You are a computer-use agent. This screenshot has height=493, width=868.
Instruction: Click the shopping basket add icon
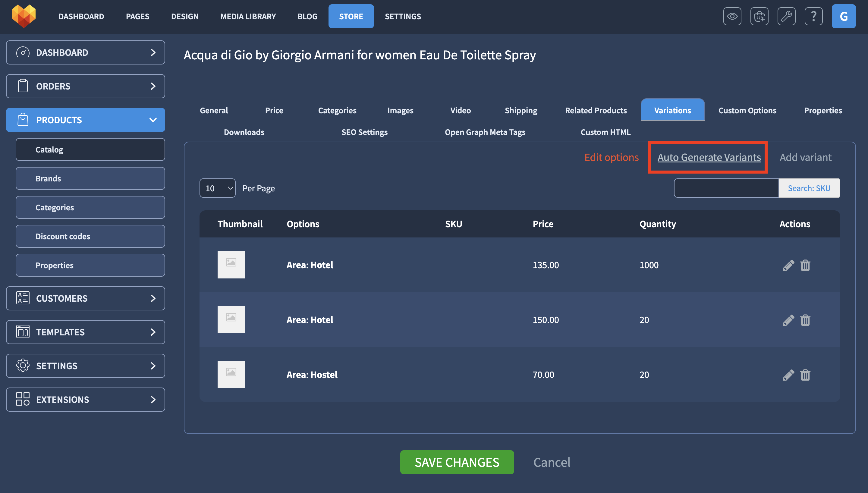(759, 16)
